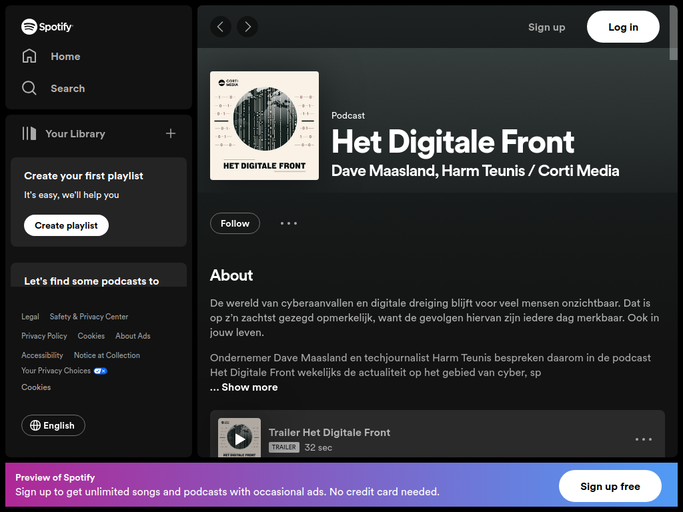Expand description with Show more
This screenshot has height=512, width=683.
pos(250,387)
